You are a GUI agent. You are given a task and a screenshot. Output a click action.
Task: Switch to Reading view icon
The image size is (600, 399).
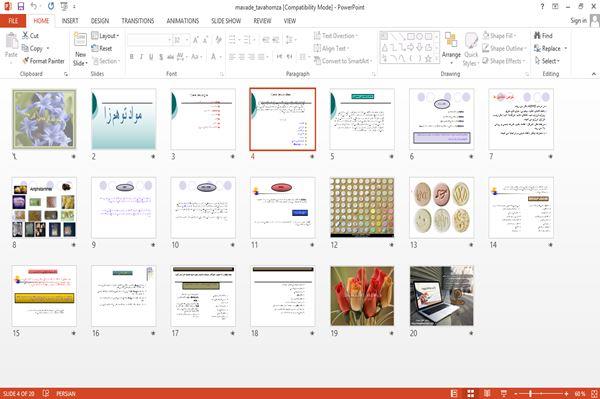tap(487, 393)
